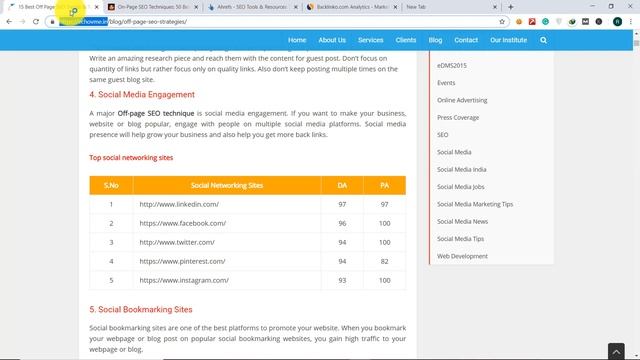Image resolution: width=640 pixels, height=360 pixels.
Task: Click the PA value 82 for Pinterest
Action: tap(384, 261)
